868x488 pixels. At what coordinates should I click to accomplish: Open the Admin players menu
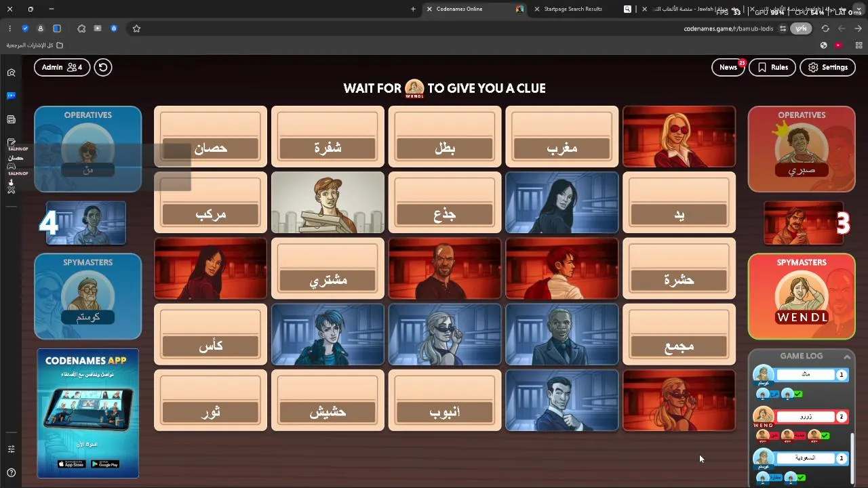[x=62, y=67]
